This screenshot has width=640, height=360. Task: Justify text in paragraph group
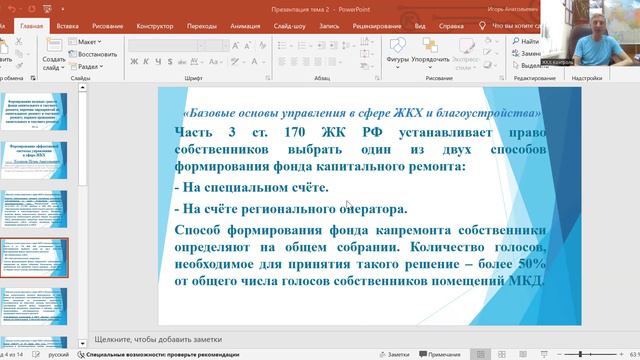pos(318,62)
